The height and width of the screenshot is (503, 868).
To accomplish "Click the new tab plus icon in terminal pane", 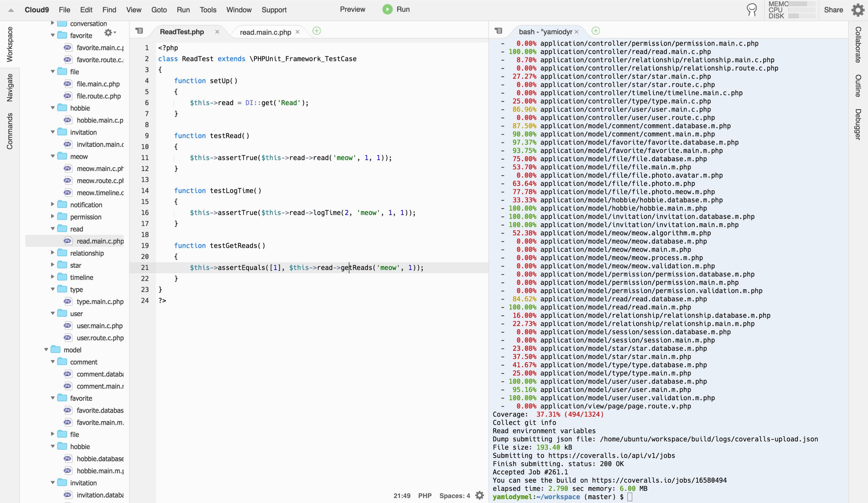I will (595, 31).
